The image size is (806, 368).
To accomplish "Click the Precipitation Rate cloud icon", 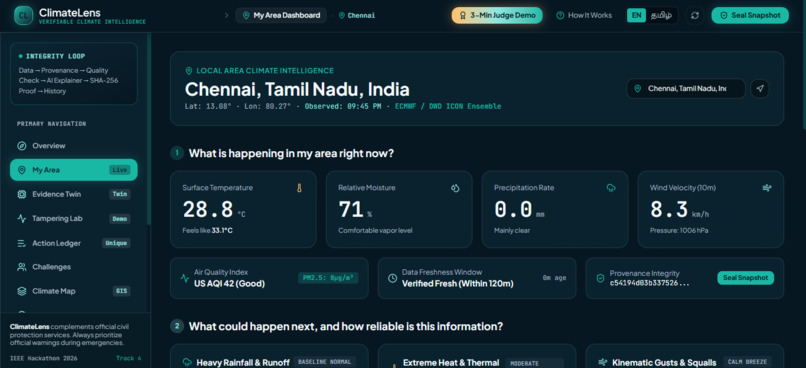I will point(611,188).
